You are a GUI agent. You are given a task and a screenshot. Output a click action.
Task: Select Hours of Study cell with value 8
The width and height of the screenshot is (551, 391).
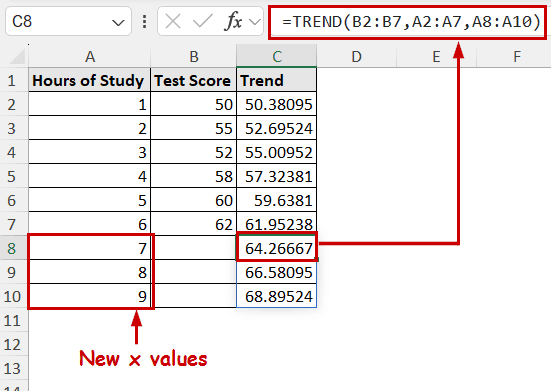coord(90,272)
